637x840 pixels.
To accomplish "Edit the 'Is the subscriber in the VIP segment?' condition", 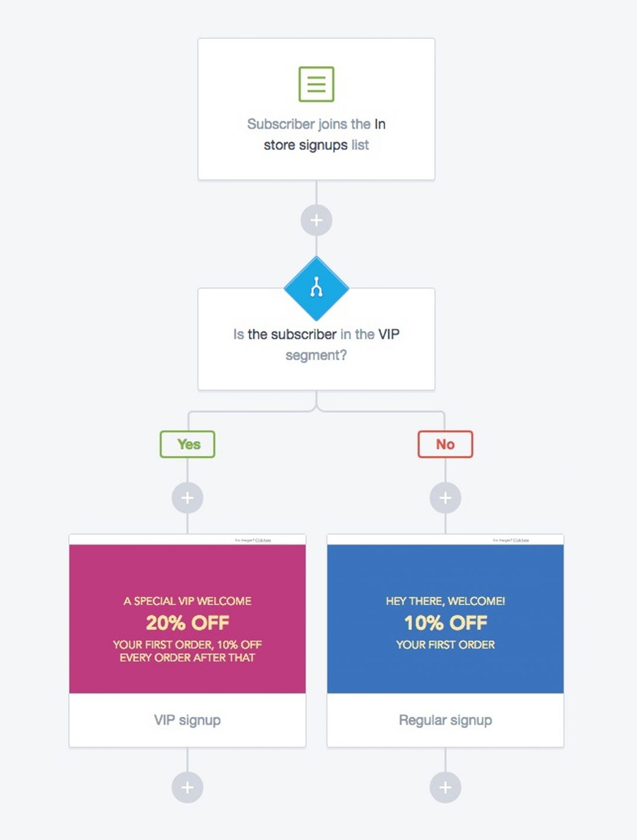I will tap(316, 344).
